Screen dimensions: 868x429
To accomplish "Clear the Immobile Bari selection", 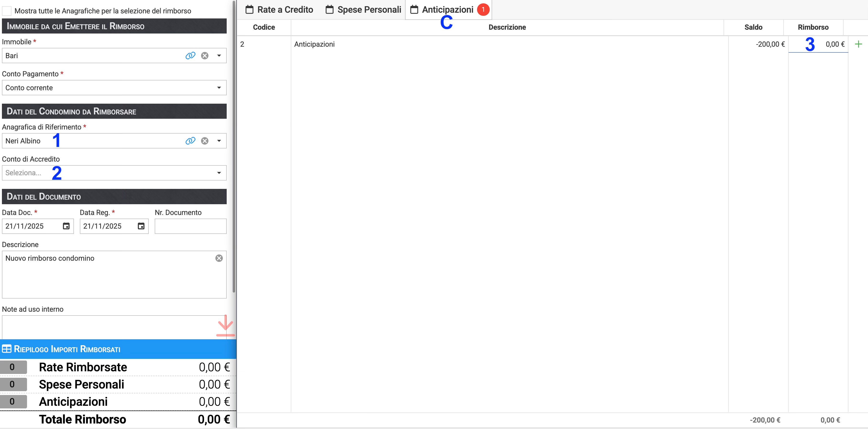I will (x=204, y=56).
